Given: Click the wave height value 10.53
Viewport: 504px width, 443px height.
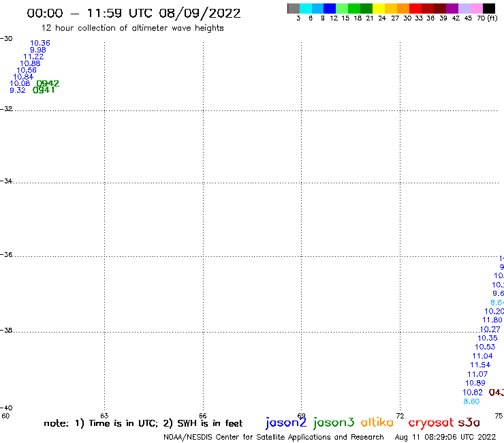Looking at the screenshot, I should coord(486,347).
